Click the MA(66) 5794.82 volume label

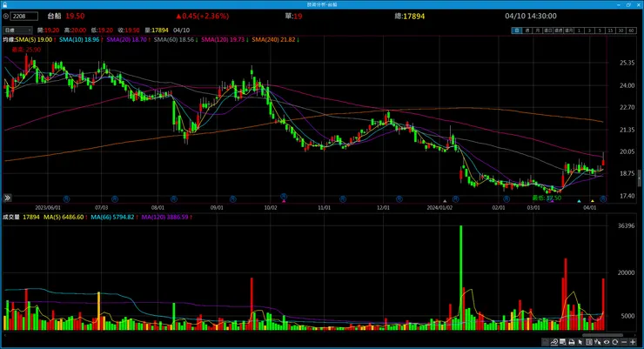114,218
